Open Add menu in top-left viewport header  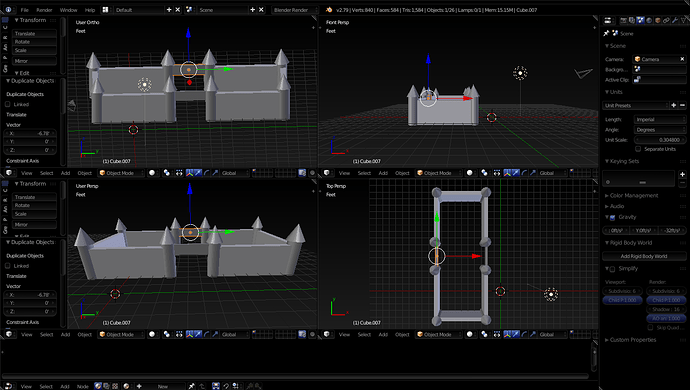click(66, 173)
